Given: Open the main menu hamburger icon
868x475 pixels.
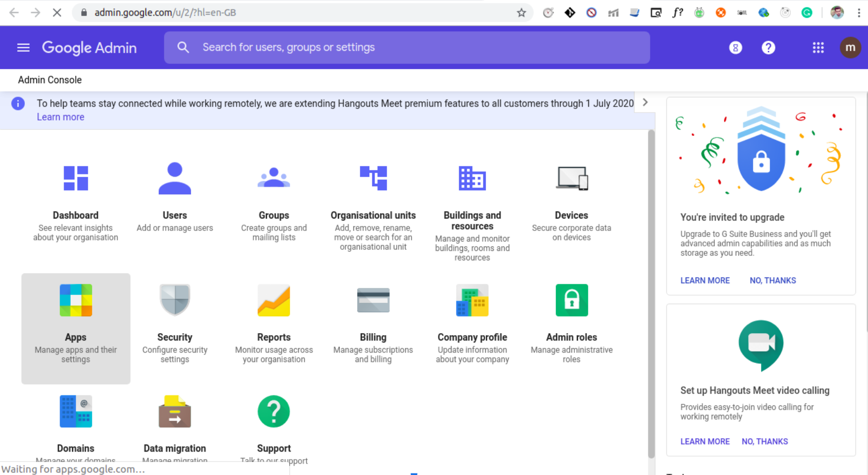Looking at the screenshot, I should pyautogui.click(x=23, y=47).
